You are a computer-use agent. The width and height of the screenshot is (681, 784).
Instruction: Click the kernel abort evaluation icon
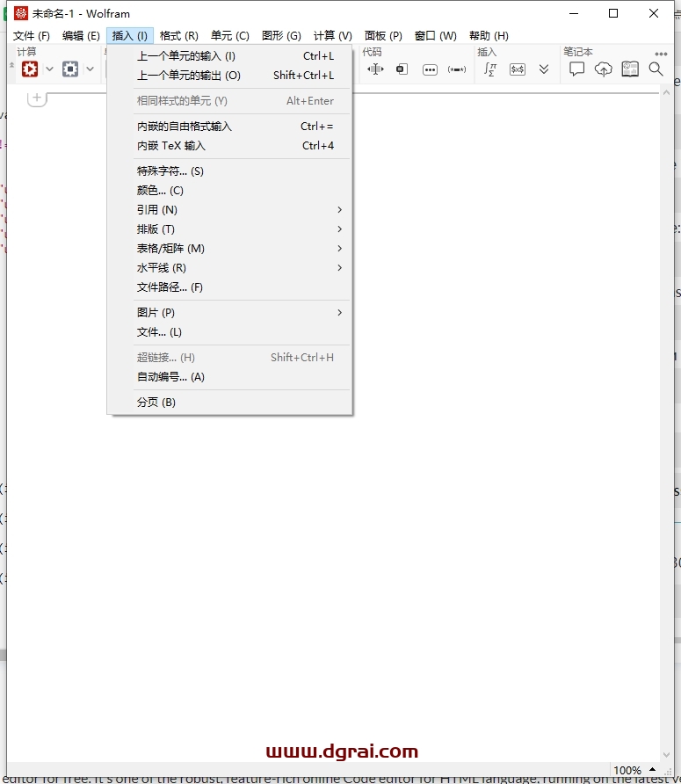(x=70, y=69)
